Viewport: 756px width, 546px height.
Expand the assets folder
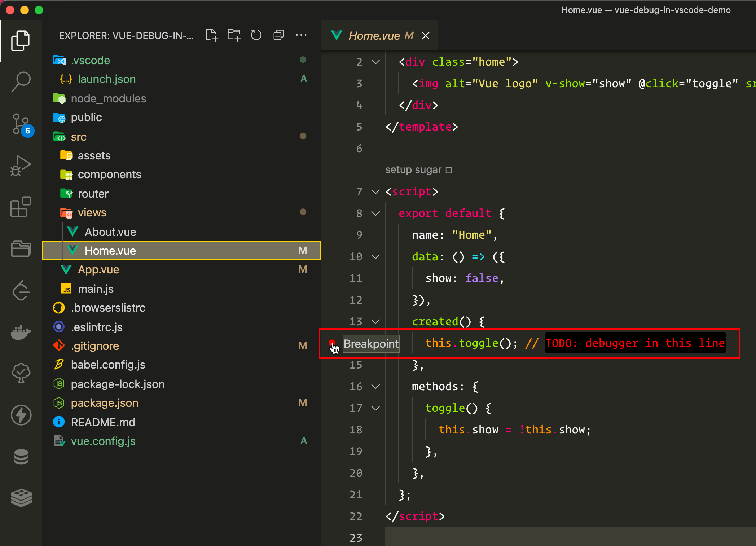coord(181,155)
